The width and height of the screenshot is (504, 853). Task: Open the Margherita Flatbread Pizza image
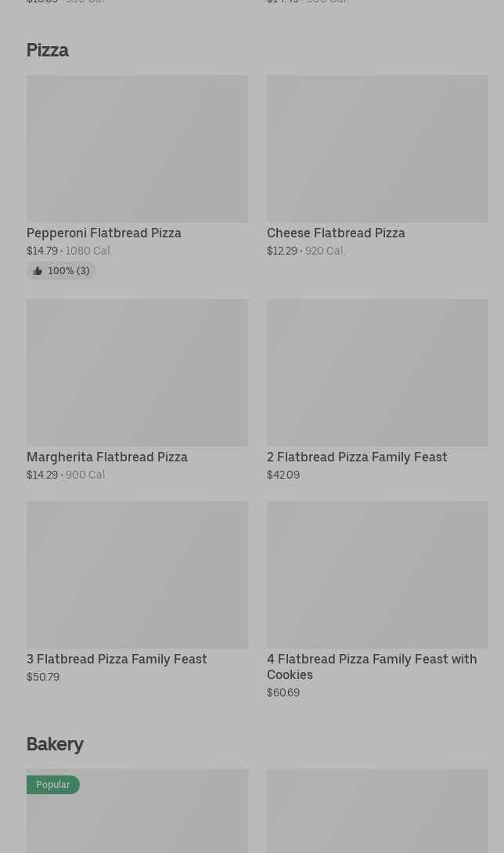[x=137, y=372]
